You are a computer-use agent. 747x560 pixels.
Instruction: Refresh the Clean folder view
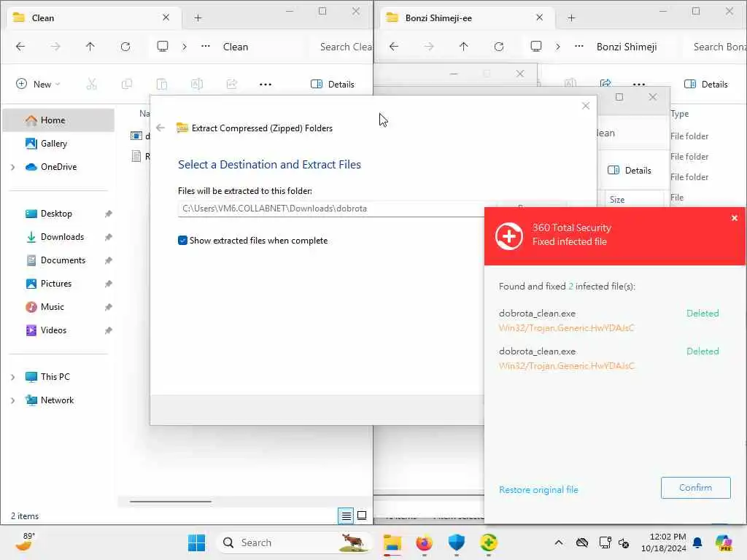tap(125, 47)
